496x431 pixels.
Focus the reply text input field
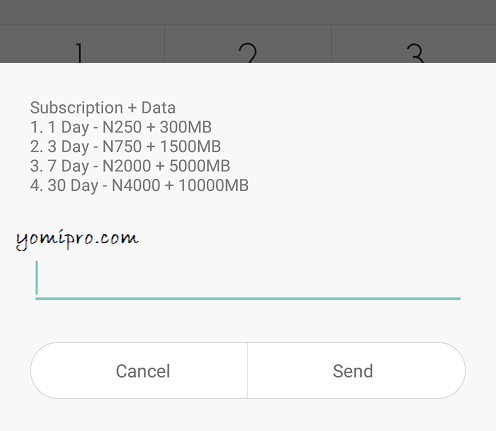pos(248,280)
